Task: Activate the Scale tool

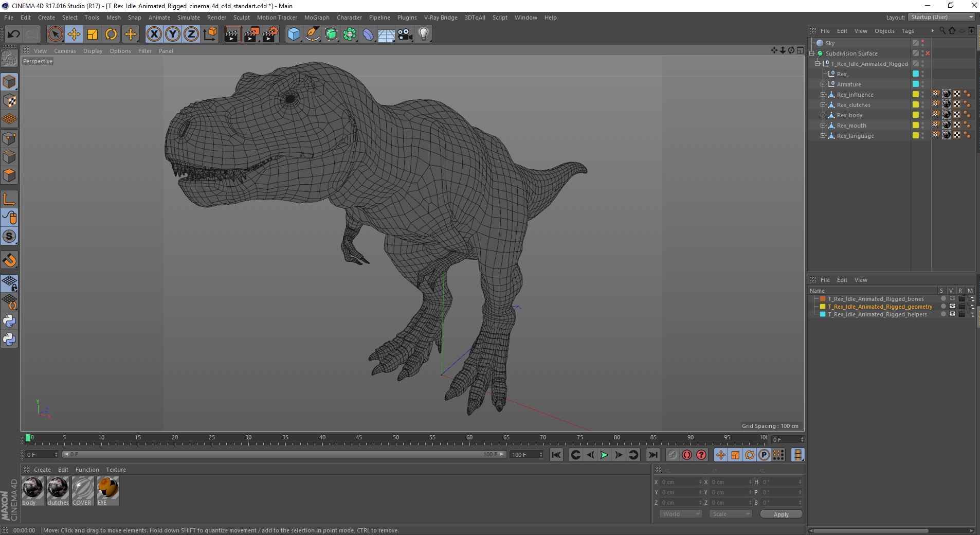Action: point(93,34)
